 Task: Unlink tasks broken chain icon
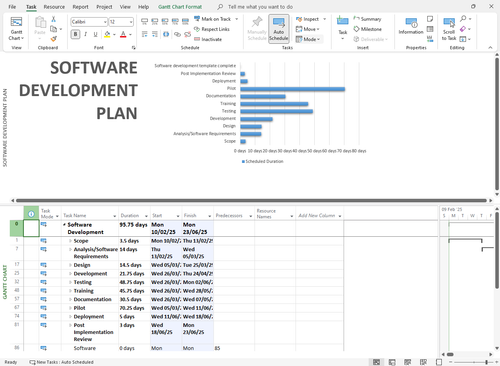[x=188, y=34]
